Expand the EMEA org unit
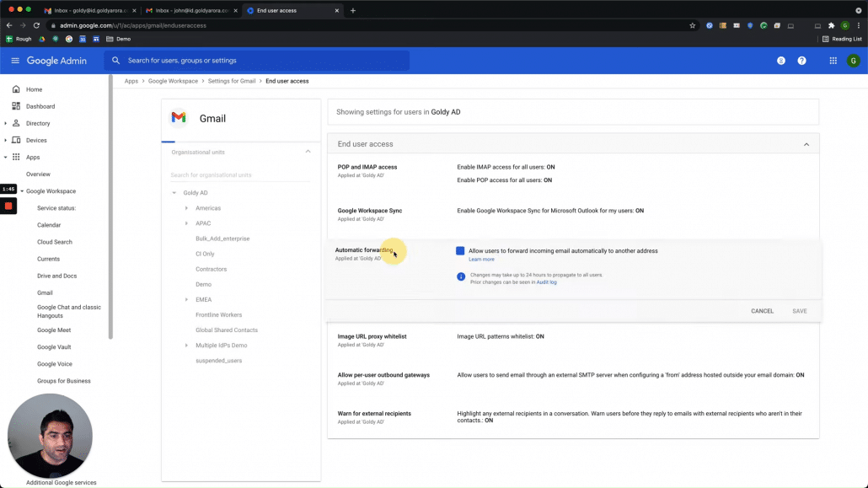The width and height of the screenshot is (868, 488). click(186, 300)
